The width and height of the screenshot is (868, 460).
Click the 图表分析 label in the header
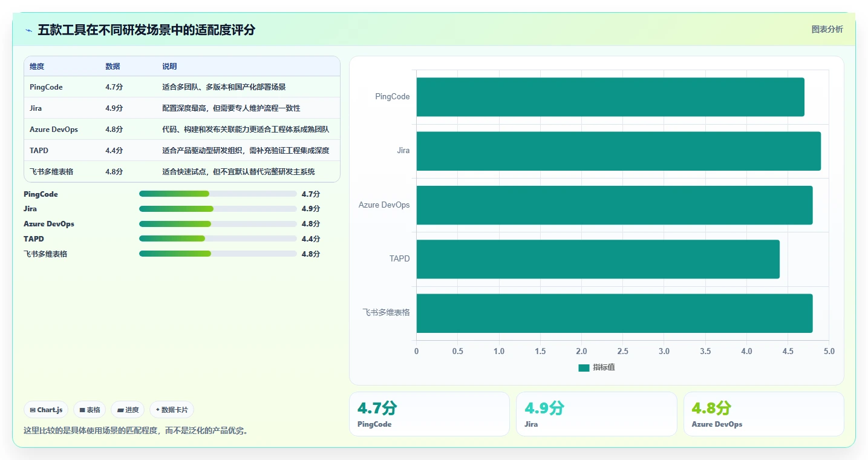(827, 30)
